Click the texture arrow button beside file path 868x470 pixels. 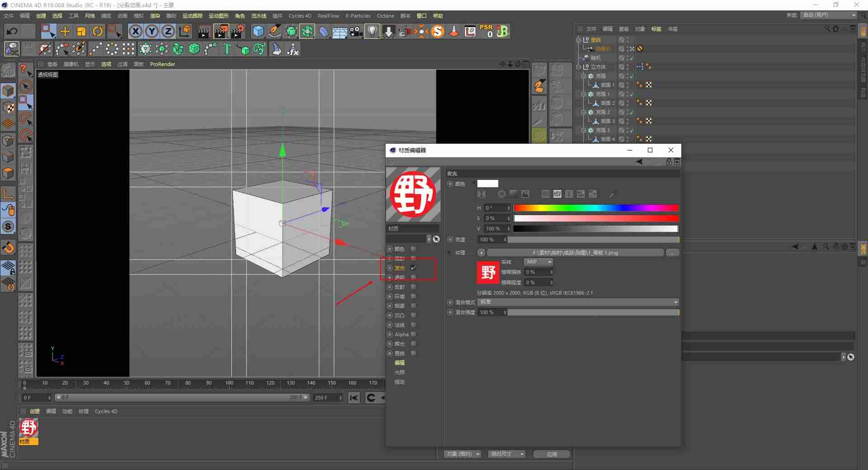pyautogui.click(x=481, y=253)
